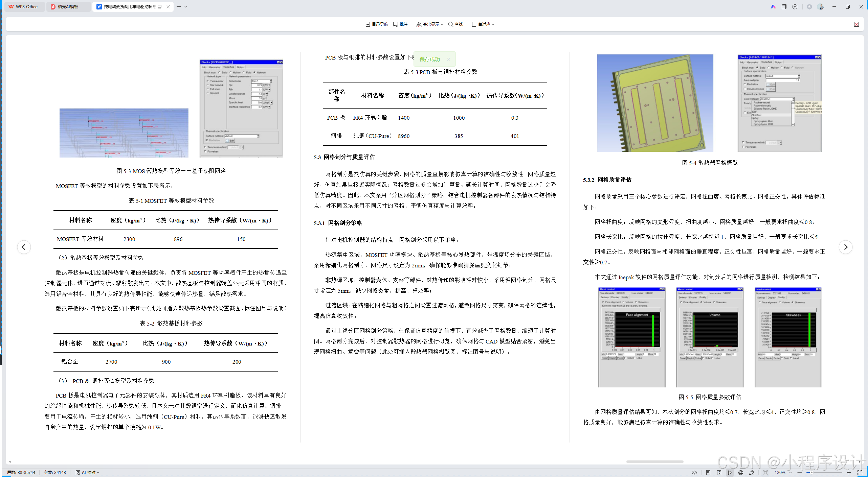Click the Skewness mesh quality chart
This screenshot has height=477, width=868.
tap(788, 337)
